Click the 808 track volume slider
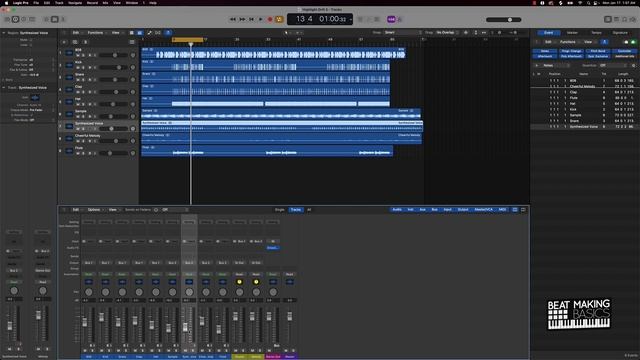This screenshot has width=640, height=360. pyautogui.click(x=113, y=55)
